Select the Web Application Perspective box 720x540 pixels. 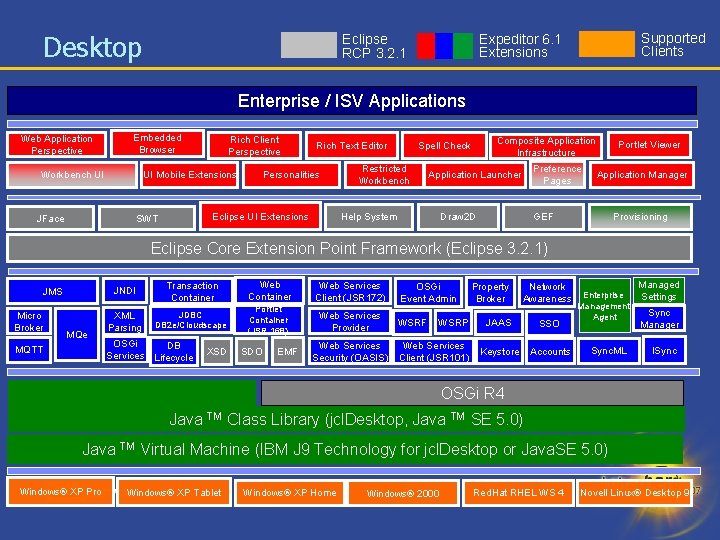56,144
